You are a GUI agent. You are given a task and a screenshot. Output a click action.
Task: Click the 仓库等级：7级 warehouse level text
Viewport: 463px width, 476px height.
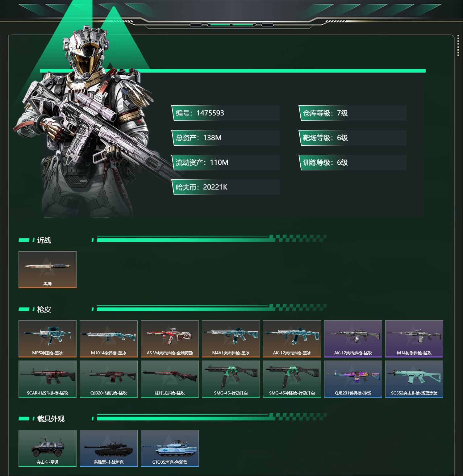point(325,113)
